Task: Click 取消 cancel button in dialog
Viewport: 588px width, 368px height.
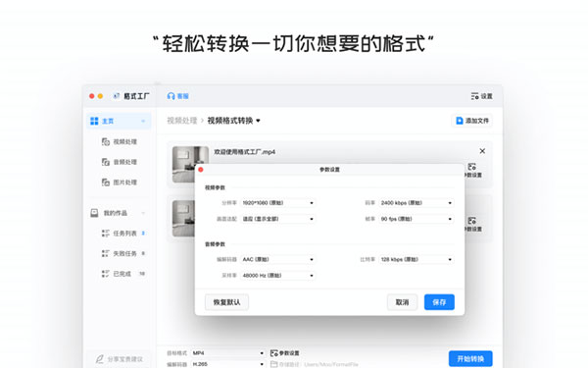Action: (x=402, y=302)
